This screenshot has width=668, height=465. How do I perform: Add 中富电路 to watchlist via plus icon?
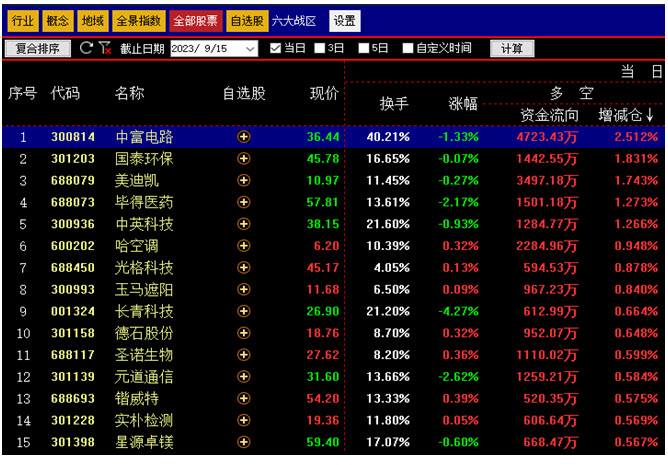[x=244, y=137]
